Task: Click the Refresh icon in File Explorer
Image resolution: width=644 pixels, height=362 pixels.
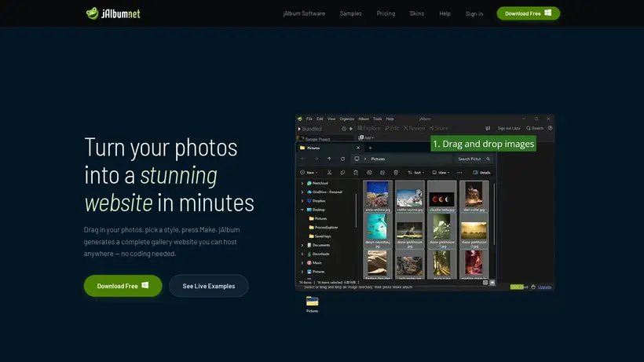Action: (x=342, y=159)
